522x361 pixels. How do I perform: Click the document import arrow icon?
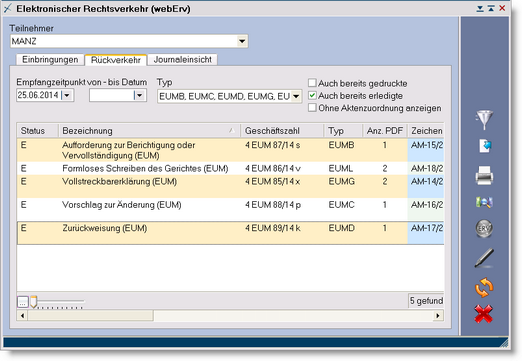point(485,146)
